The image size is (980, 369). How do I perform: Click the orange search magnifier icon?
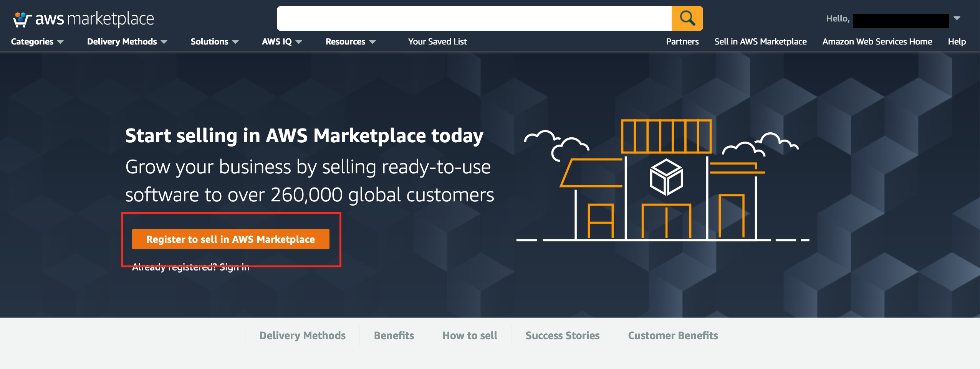tap(687, 18)
